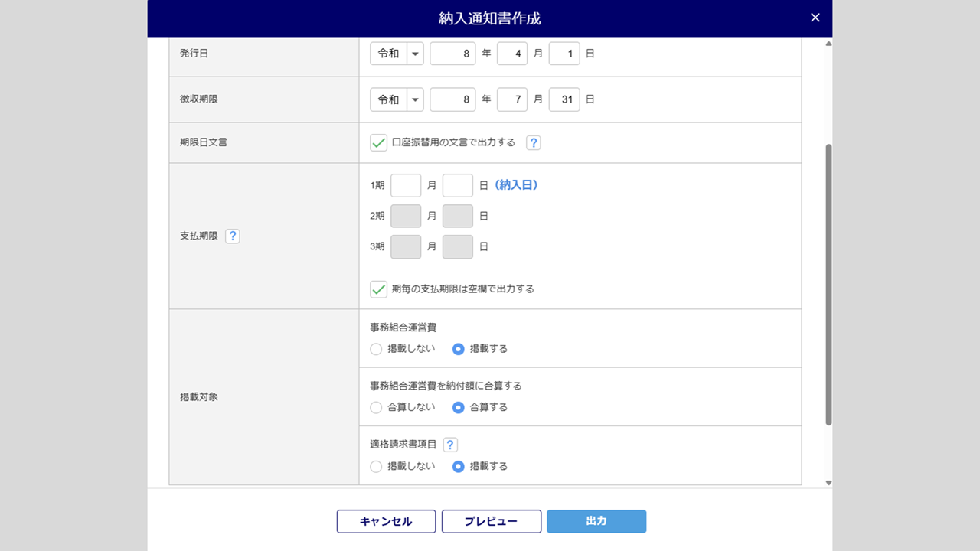Click 発行日 year input field
980x551 pixels.
pyautogui.click(x=453, y=54)
